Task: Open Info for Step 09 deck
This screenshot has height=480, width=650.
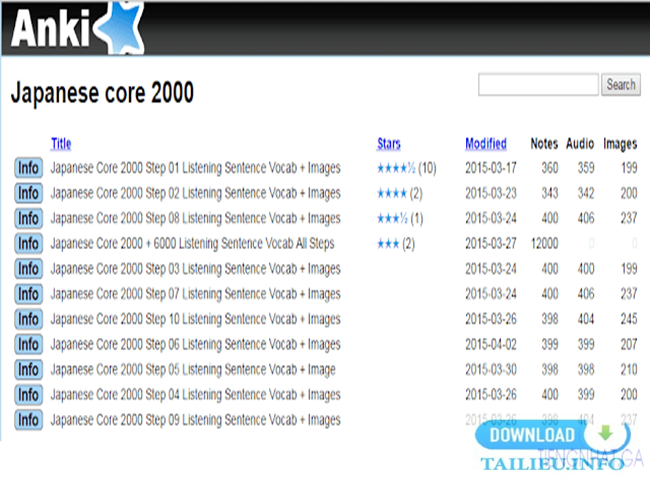Action: pyautogui.click(x=28, y=420)
